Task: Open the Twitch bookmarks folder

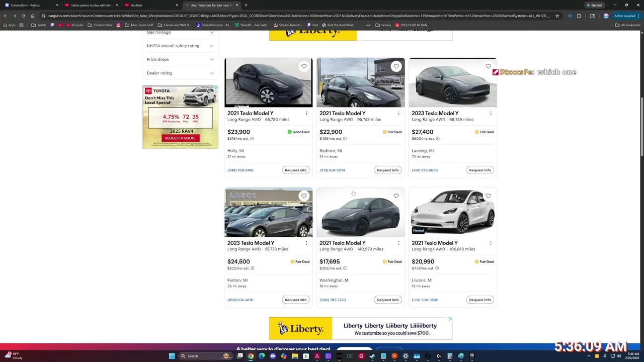Action: click(x=39, y=25)
